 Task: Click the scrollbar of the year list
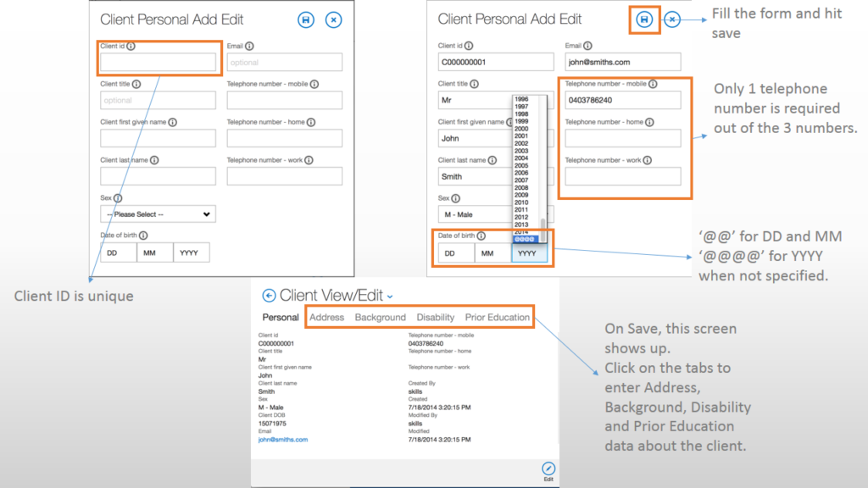tap(542, 224)
